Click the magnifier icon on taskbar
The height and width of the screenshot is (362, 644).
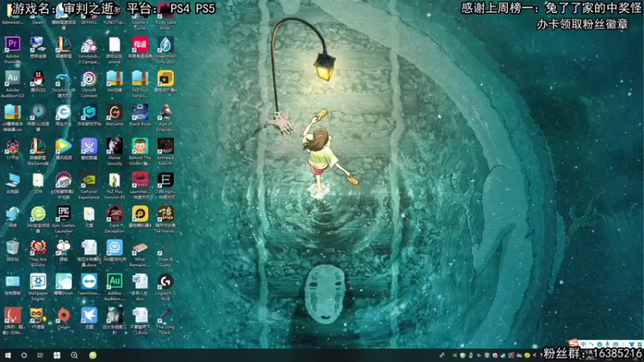point(74,356)
